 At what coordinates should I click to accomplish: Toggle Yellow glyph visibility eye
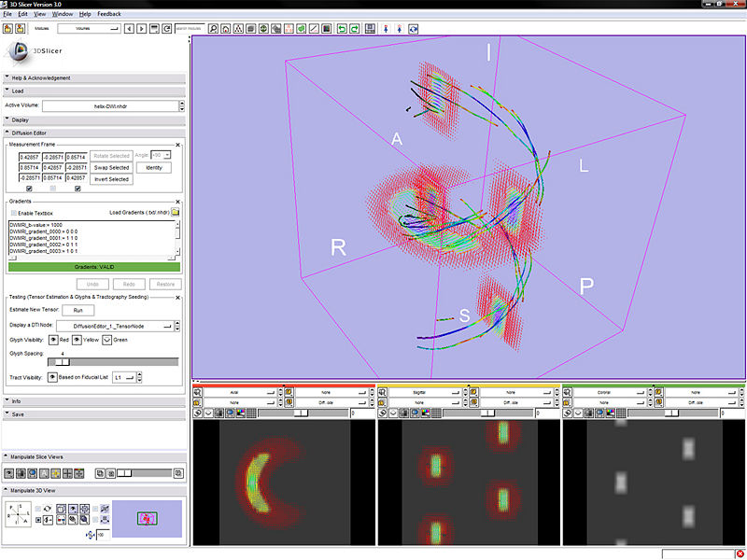(78, 340)
